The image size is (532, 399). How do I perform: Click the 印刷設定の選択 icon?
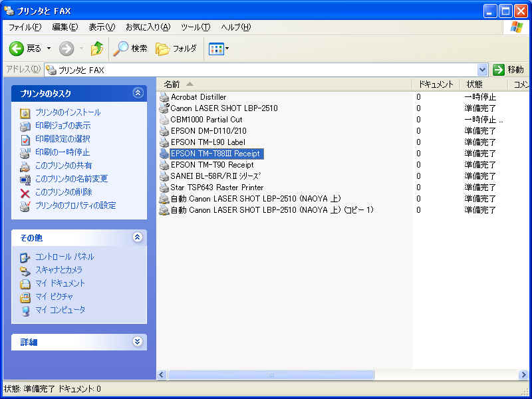pyautogui.click(x=25, y=140)
